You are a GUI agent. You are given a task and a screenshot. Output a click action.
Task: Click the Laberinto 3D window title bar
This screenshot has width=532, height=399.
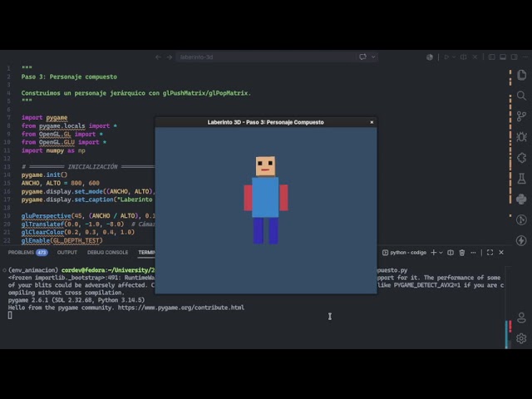coord(266,122)
